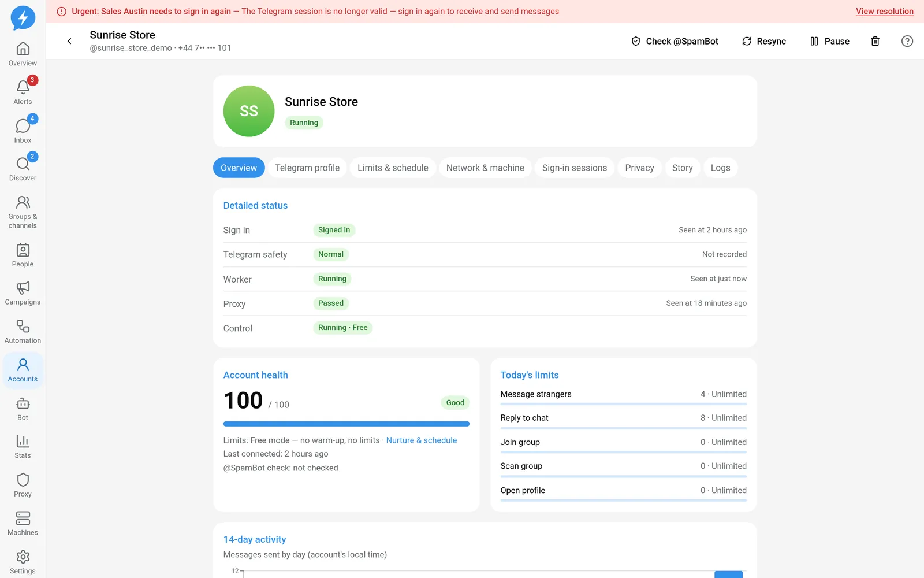
Task: Open Groups & channels section
Action: click(x=23, y=212)
